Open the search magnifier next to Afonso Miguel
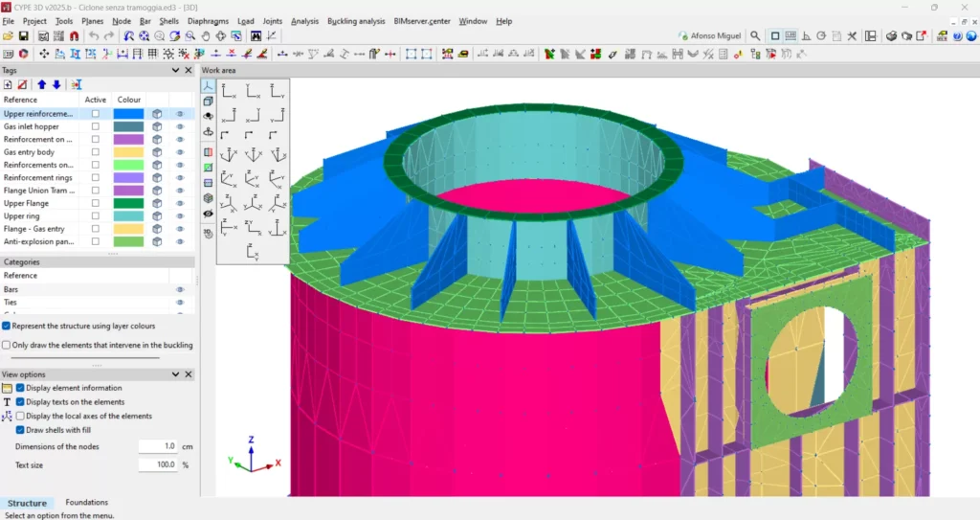This screenshot has height=520, width=980. tap(755, 36)
